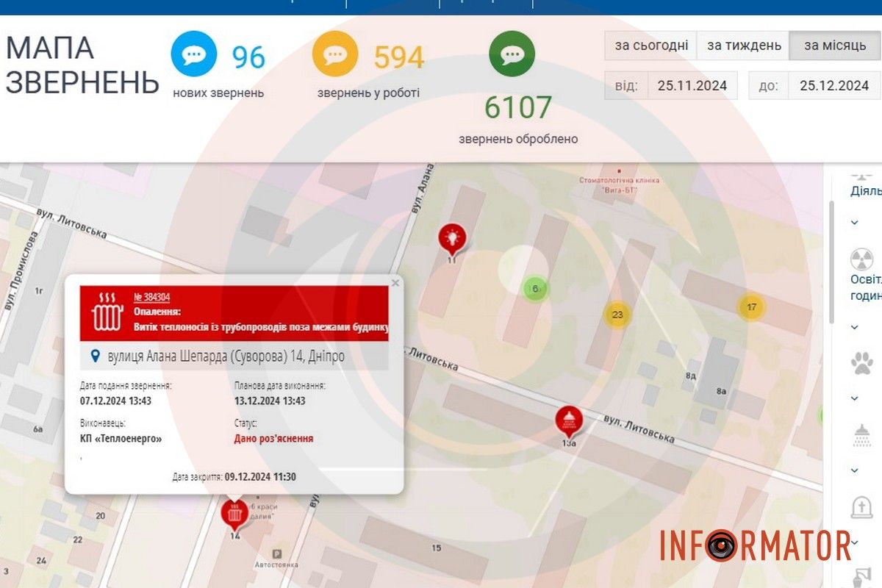
Task: Click the orange requests-in-progress chat icon
Action: click(x=335, y=55)
